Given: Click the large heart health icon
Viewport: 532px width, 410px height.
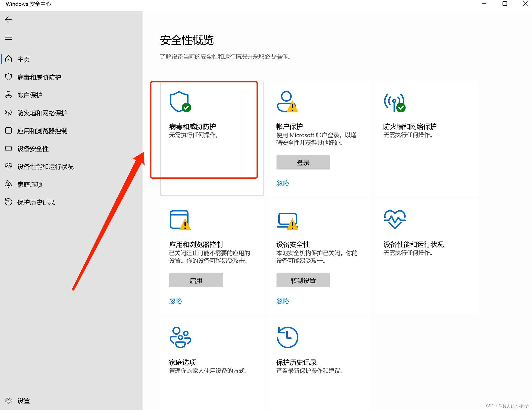Looking at the screenshot, I should click(395, 219).
